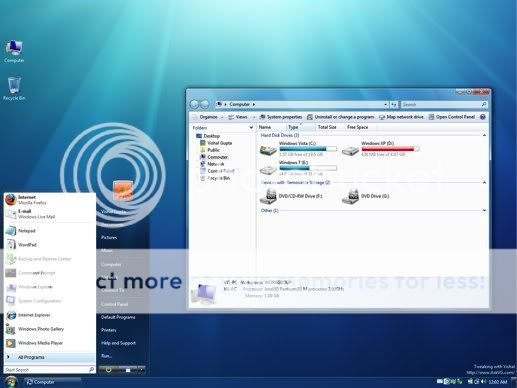The image size is (517, 388).
Task: Open Control Panel from Start menu
Action: 114,304
